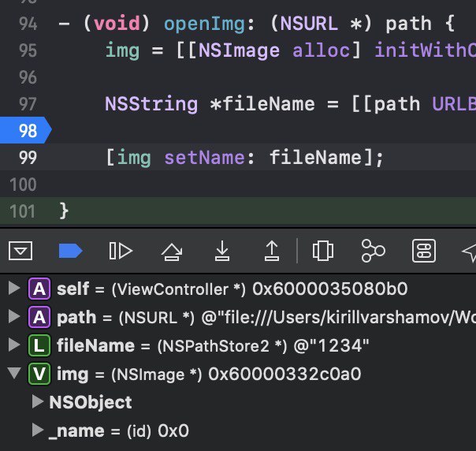Select the path argument type icon
This screenshot has width=476, height=451.
(39, 317)
